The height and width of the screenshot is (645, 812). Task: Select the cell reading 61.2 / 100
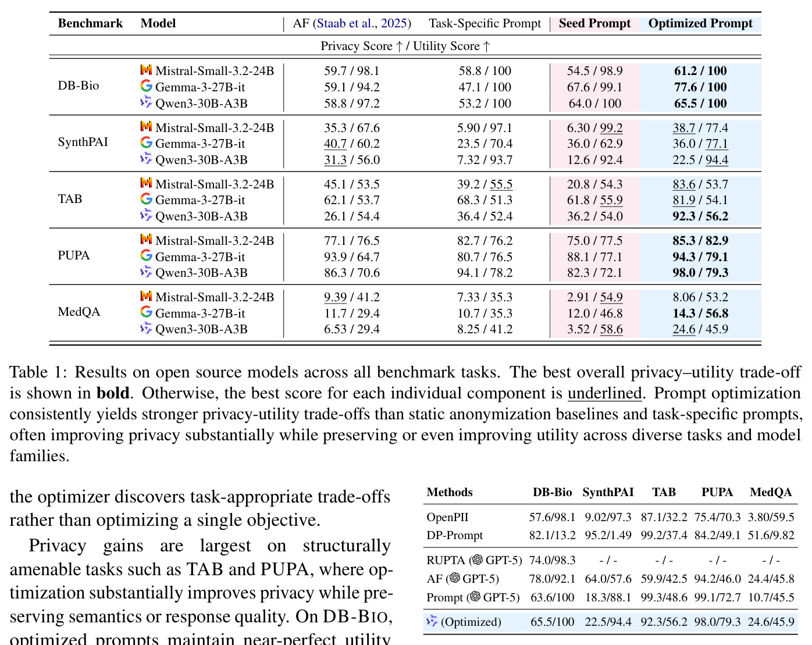pos(700,70)
